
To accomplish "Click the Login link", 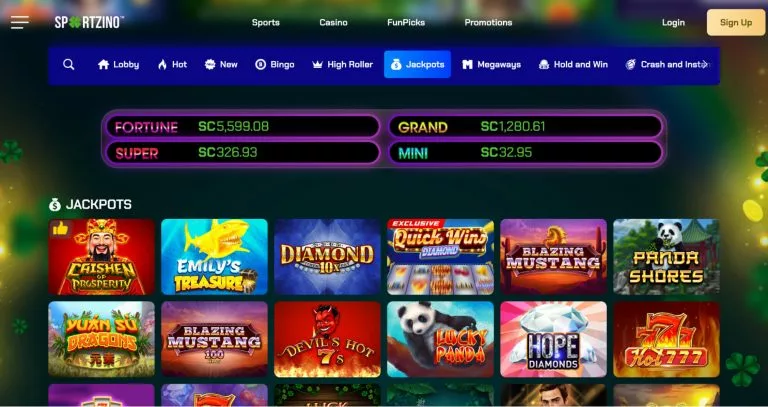I will click(673, 23).
